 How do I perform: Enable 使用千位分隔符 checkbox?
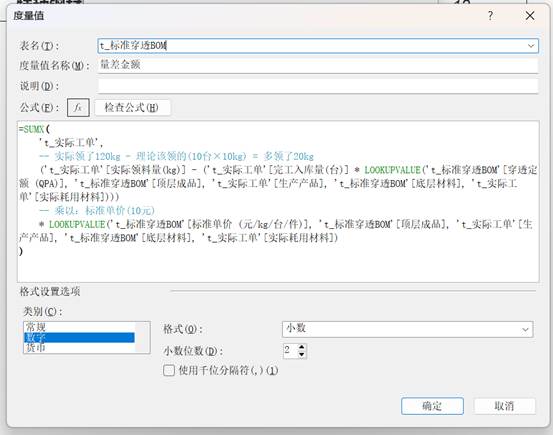pos(169,370)
